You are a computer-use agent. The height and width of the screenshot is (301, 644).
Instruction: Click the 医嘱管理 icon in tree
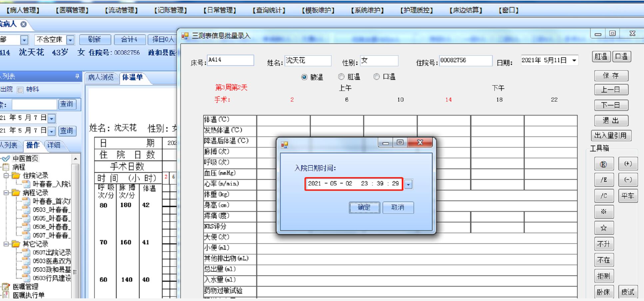(x=6, y=286)
